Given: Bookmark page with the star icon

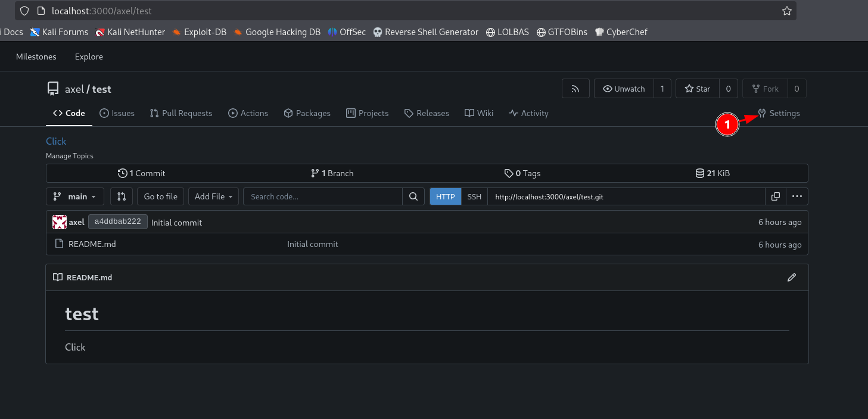Looking at the screenshot, I should click(786, 11).
